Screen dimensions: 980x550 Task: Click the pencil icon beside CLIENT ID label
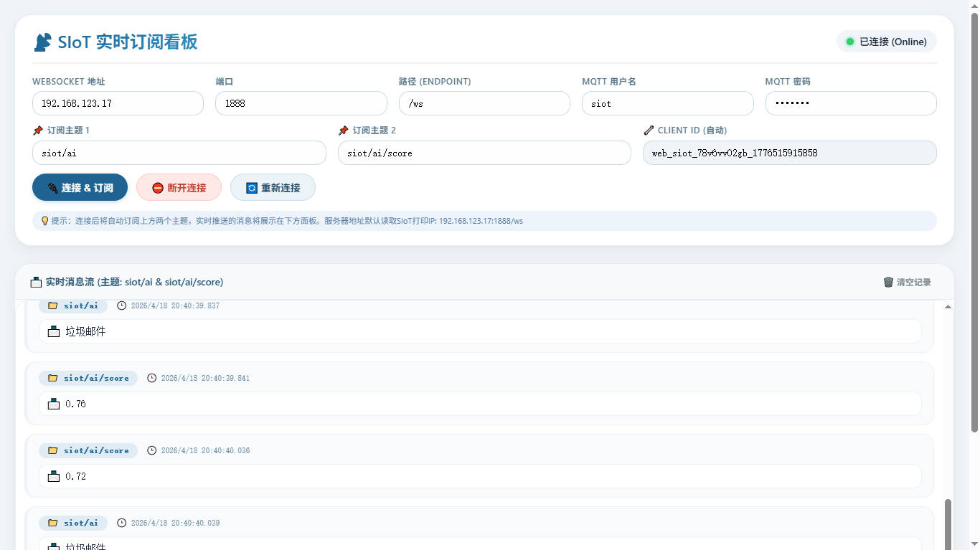point(649,131)
